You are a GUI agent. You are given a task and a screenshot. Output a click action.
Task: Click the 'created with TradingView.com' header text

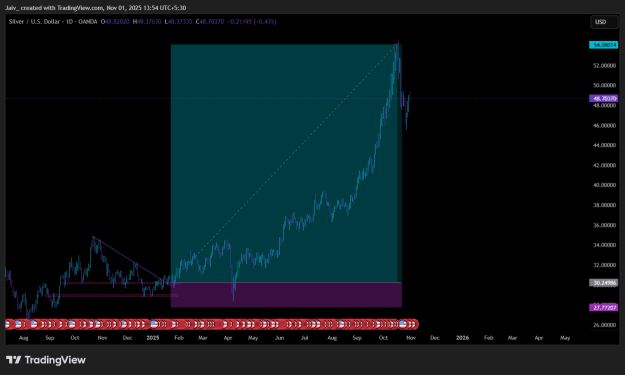pos(63,8)
